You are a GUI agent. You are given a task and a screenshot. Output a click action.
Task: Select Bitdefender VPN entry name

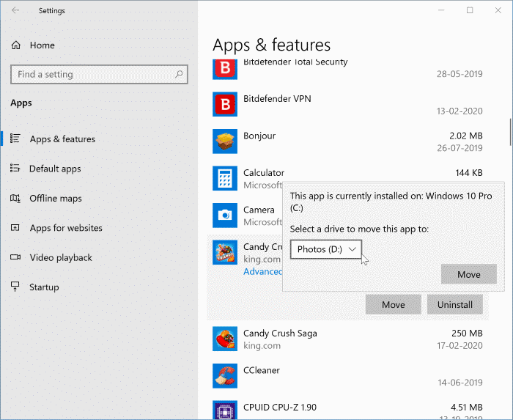pos(277,99)
